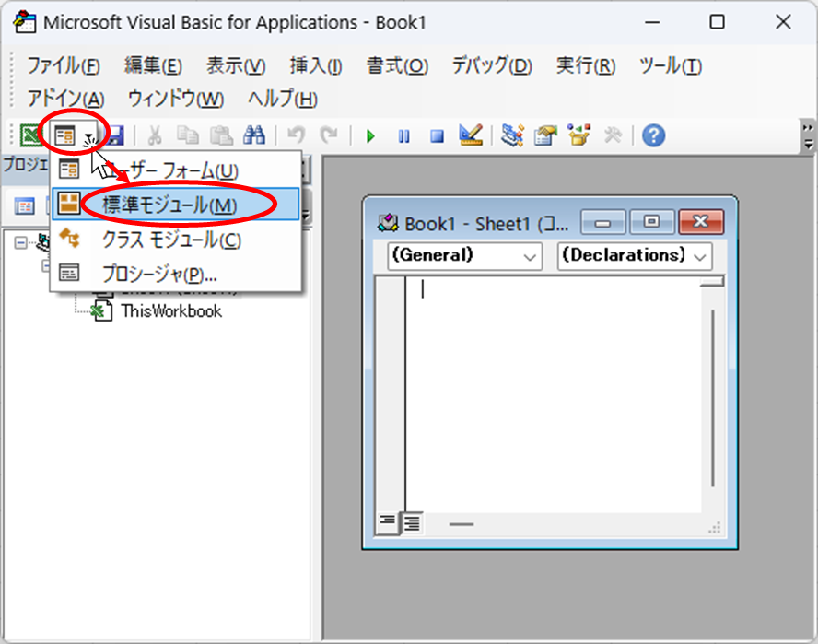Minimize the Book1 - Sheet1 code window

click(x=603, y=223)
